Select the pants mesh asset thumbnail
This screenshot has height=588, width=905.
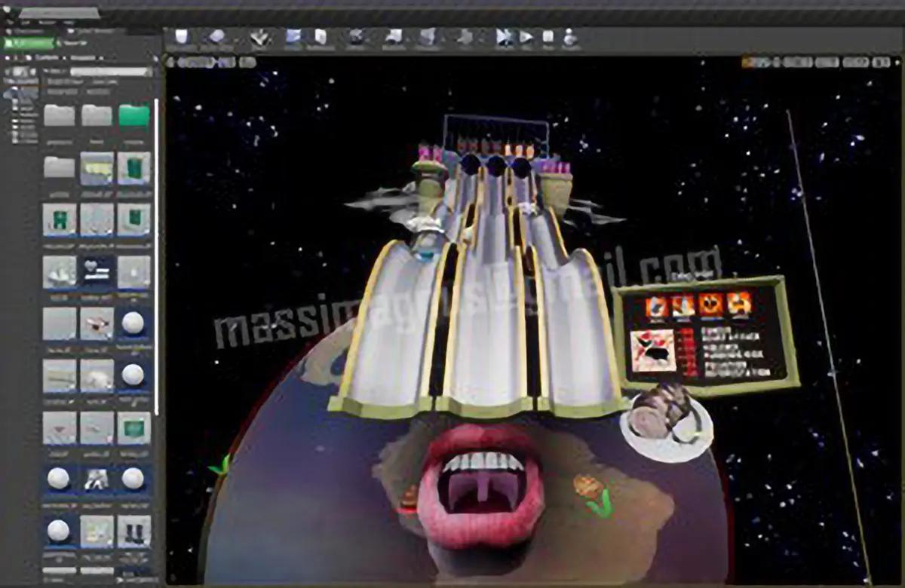97,479
